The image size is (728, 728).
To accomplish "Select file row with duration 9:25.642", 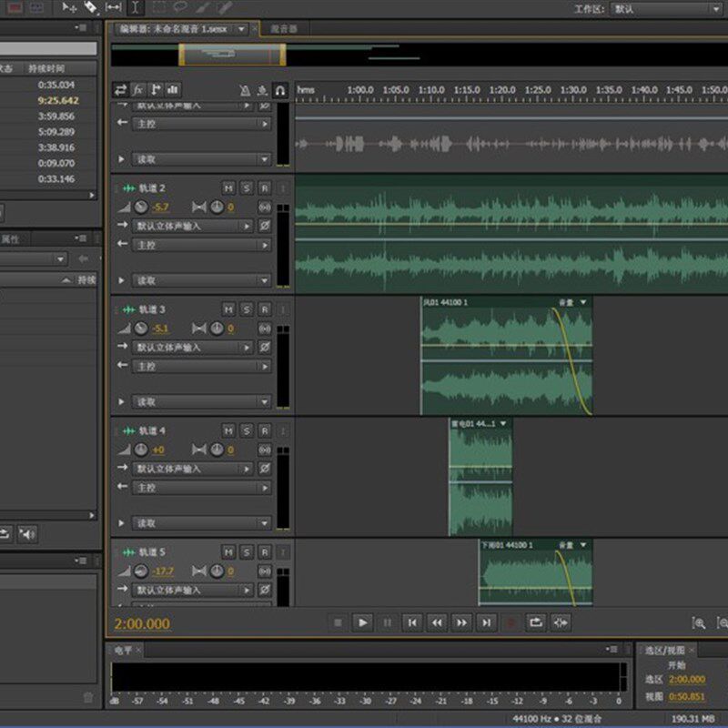I will (48, 100).
